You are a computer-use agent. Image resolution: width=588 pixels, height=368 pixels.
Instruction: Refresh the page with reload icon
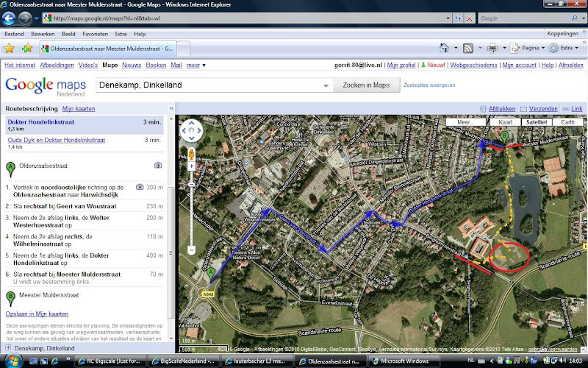pyautogui.click(x=457, y=18)
